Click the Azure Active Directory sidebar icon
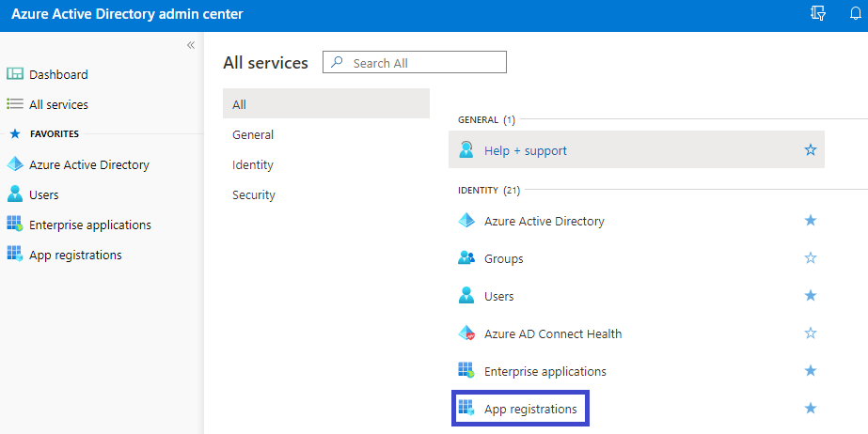Image resolution: width=868 pixels, height=434 pixels. click(15, 164)
